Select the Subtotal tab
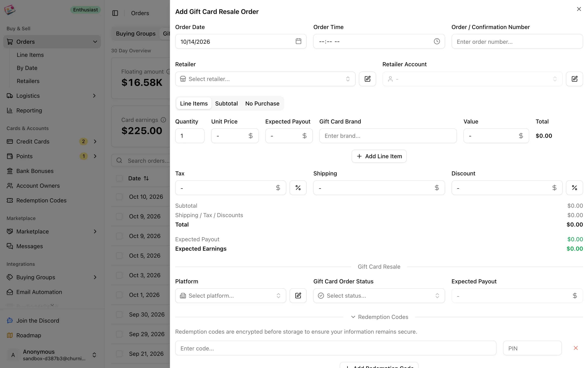The image size is (588, 368). (226, 103)
